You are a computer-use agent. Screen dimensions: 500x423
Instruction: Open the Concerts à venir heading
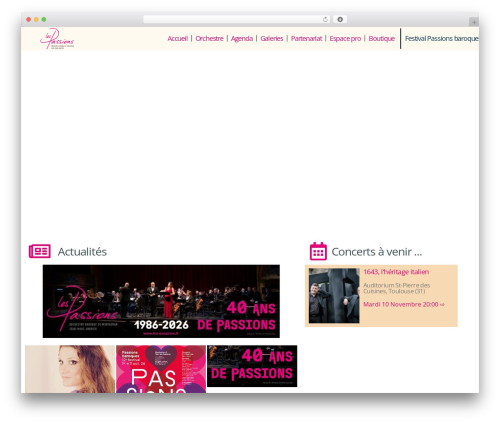pos(377,252)
